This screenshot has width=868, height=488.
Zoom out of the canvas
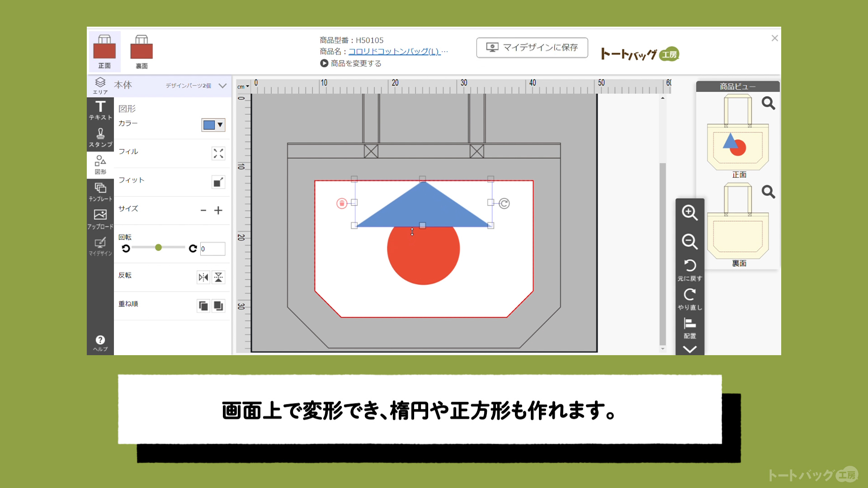(x=689, y=241)
